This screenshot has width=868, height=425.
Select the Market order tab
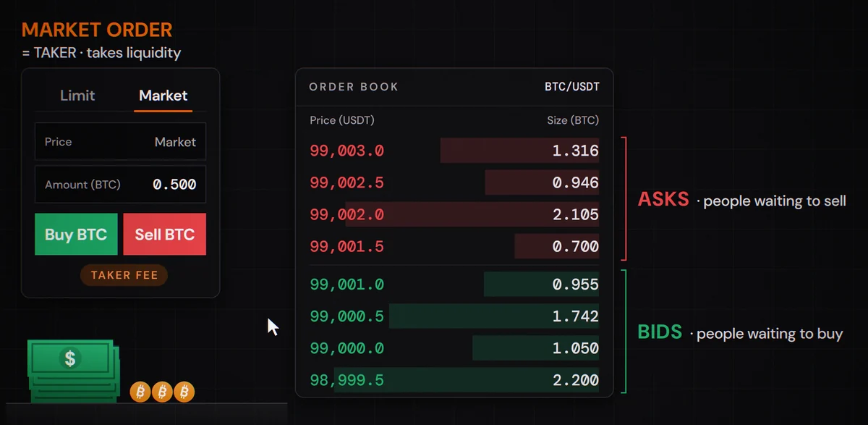163,96
